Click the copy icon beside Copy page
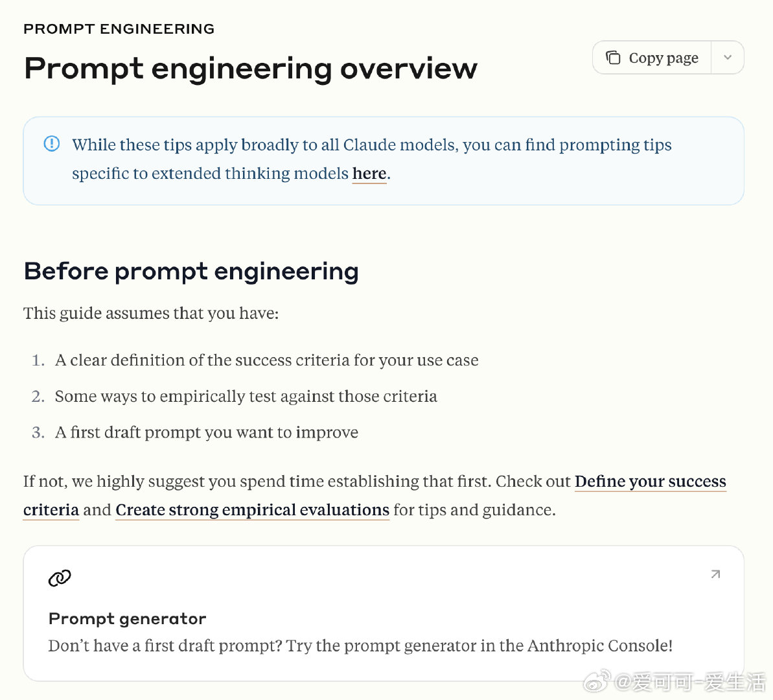This screenshot has height=700, width=773. tap(613, 58)
